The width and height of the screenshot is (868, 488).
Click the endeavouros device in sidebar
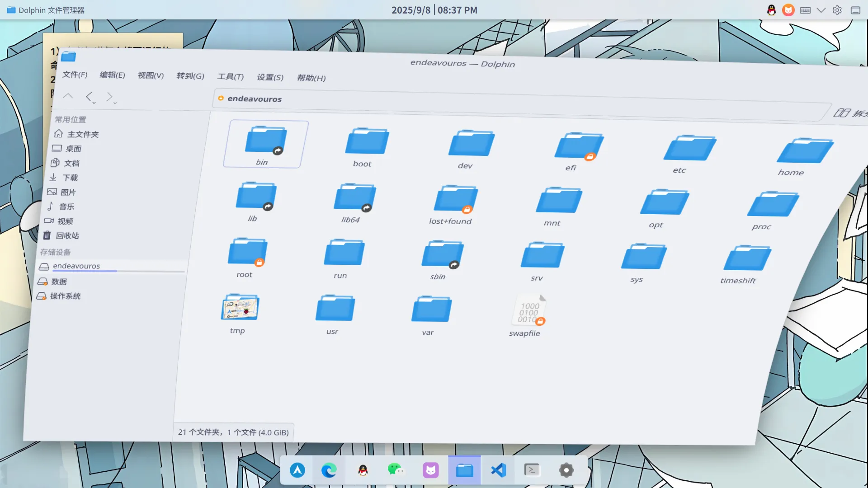coord(76,266)
